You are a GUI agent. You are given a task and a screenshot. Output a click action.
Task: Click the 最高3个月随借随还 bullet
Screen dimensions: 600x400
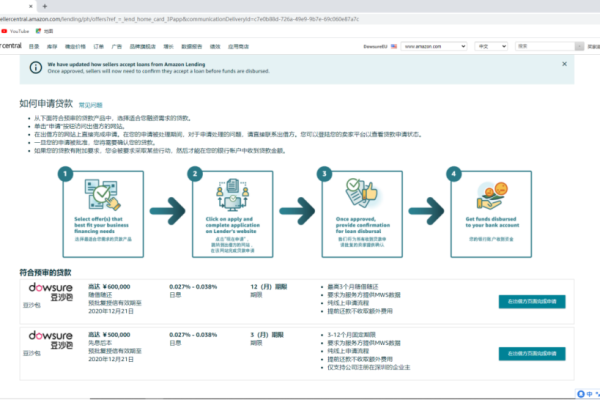[x=353, y=287]
